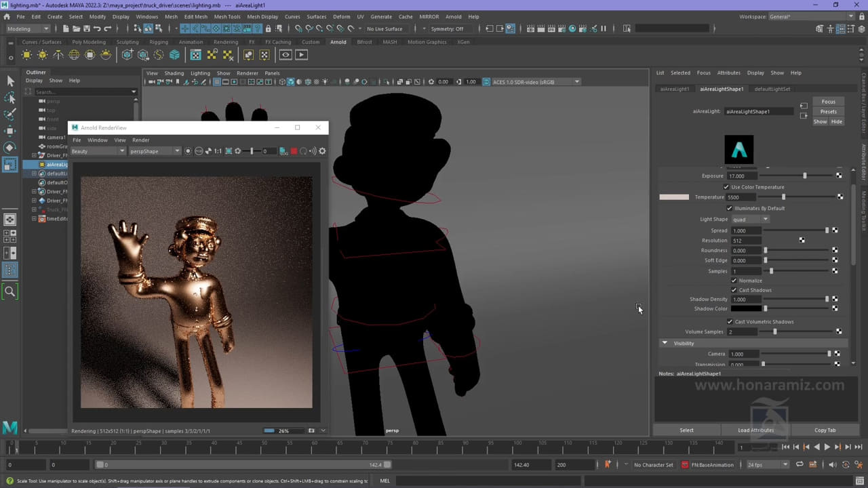868x488 pixels.
Task: Create an Arnold skydome light from shelf
Action: point(74,55)
